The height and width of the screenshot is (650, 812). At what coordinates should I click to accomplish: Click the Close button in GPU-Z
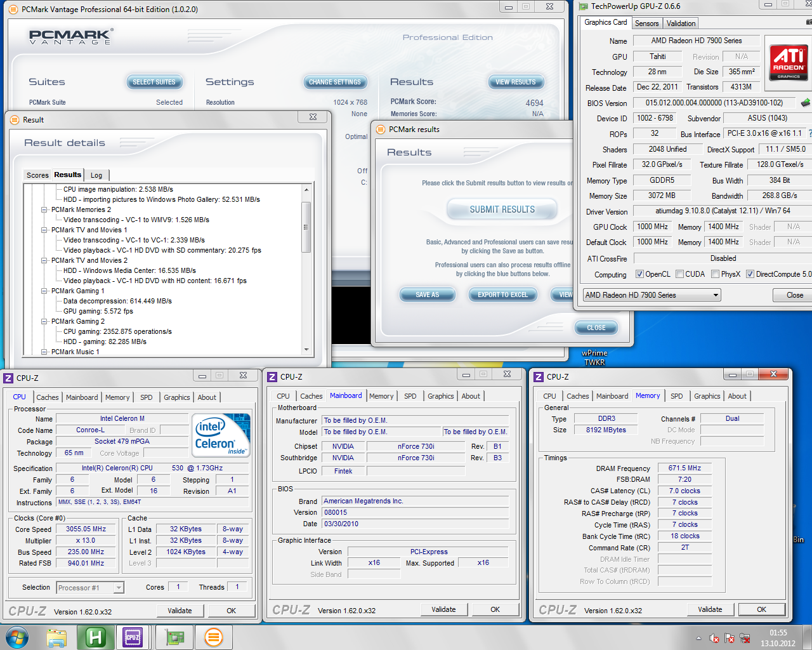coord(794,295)
